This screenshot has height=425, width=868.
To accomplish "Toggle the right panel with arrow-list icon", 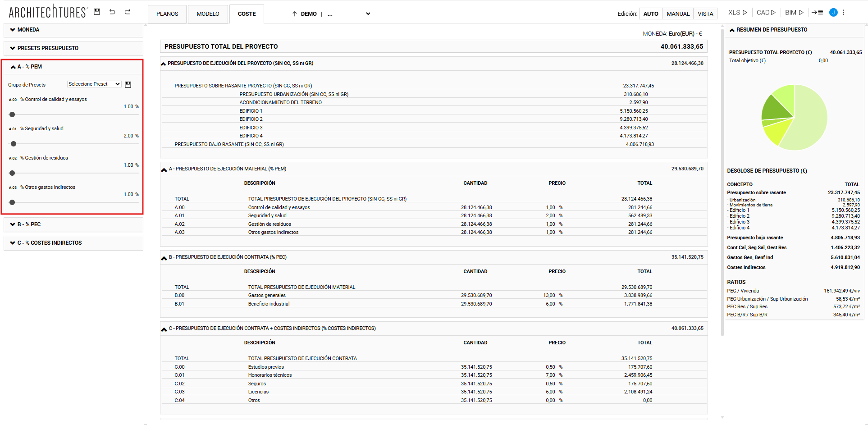I will pos(817,13).
